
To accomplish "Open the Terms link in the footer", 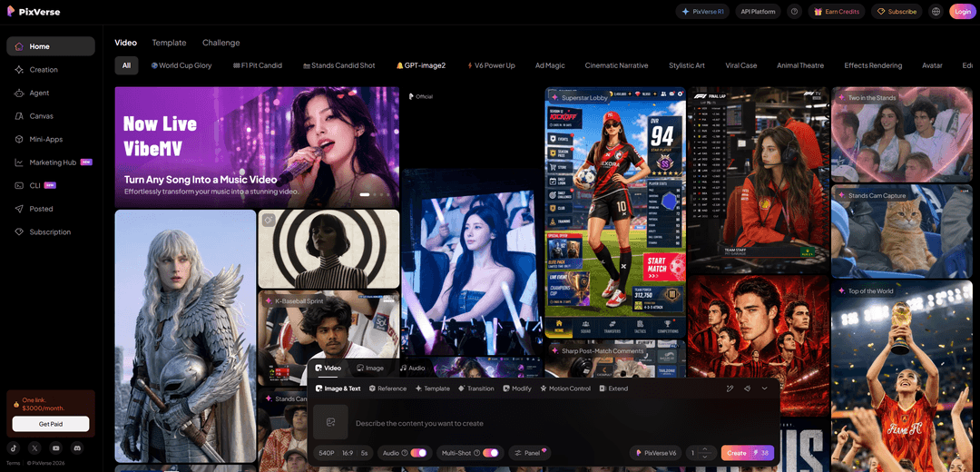I will tap(14, 463).
